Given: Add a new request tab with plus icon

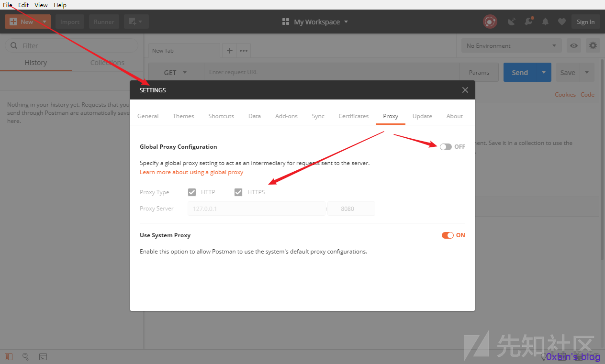Looking at the screenshot, I should pos(229,51).
